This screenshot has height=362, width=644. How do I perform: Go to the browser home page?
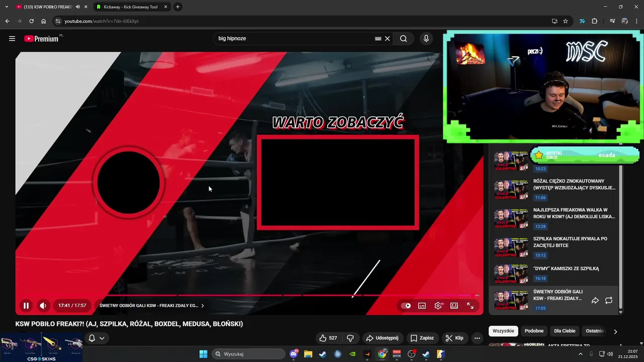click(43, 21)
